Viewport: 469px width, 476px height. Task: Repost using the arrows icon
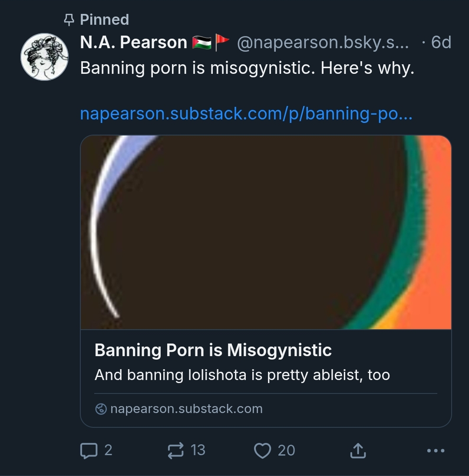(176, 450)
